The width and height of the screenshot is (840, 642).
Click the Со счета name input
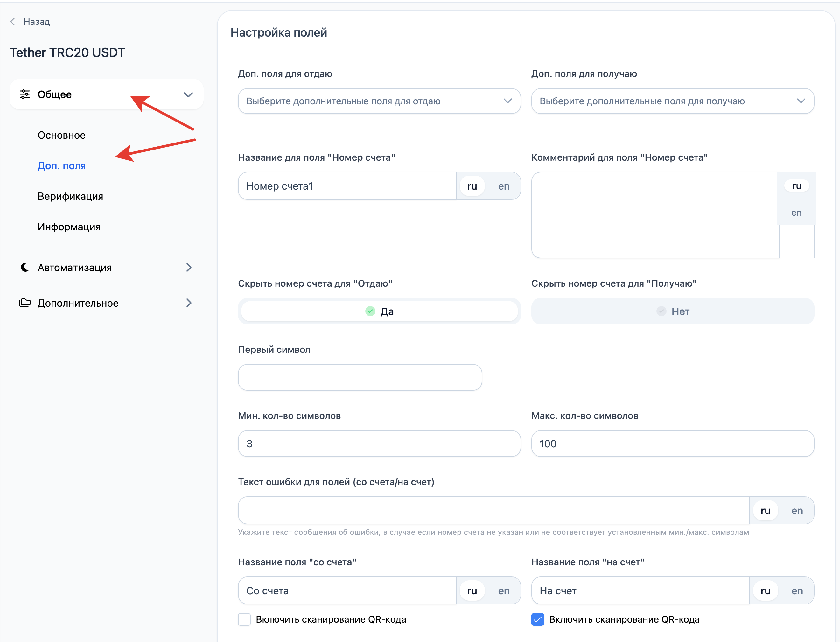point(347,591)
